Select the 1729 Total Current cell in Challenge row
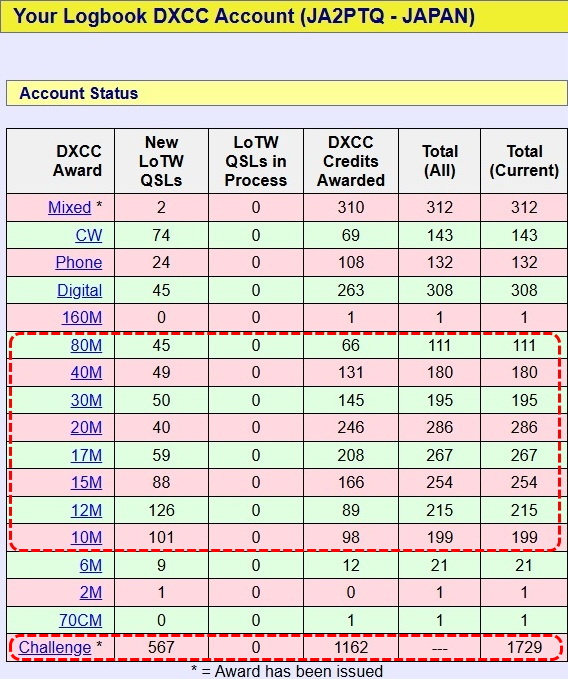The image size is (568, 679). [524, 647]
